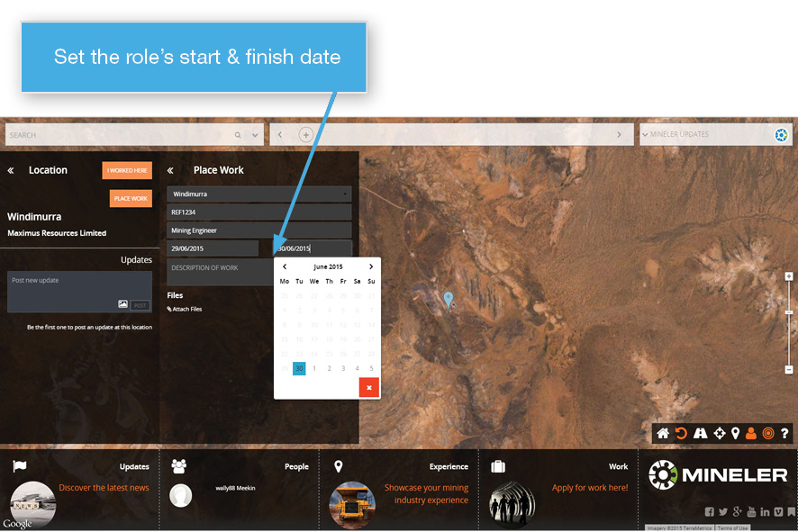Click the map zoom in plus button

click(x=789, y=277)
